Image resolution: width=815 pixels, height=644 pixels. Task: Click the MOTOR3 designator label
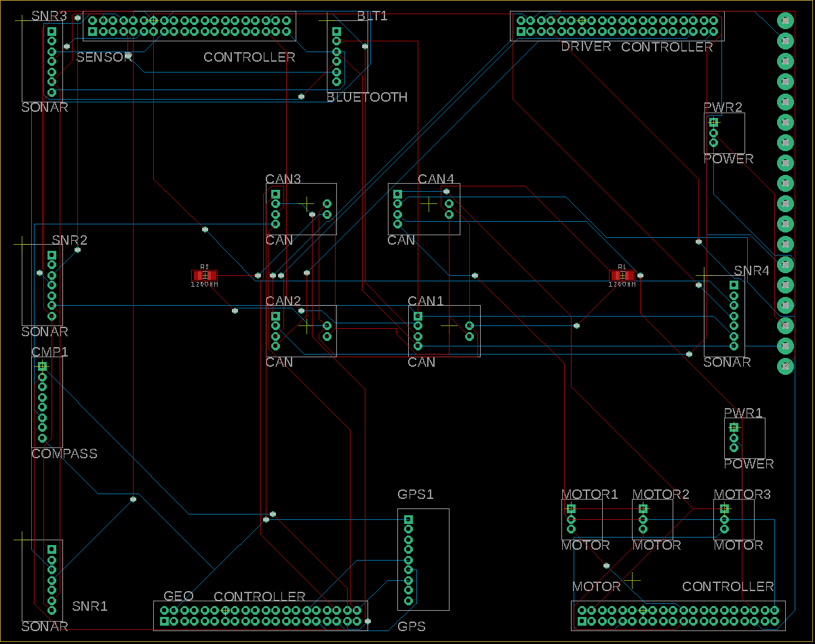742,494
